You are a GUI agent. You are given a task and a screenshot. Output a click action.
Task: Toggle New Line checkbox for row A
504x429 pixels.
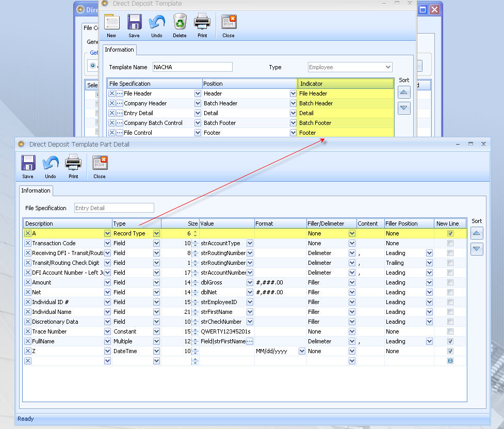pos(450,233)
